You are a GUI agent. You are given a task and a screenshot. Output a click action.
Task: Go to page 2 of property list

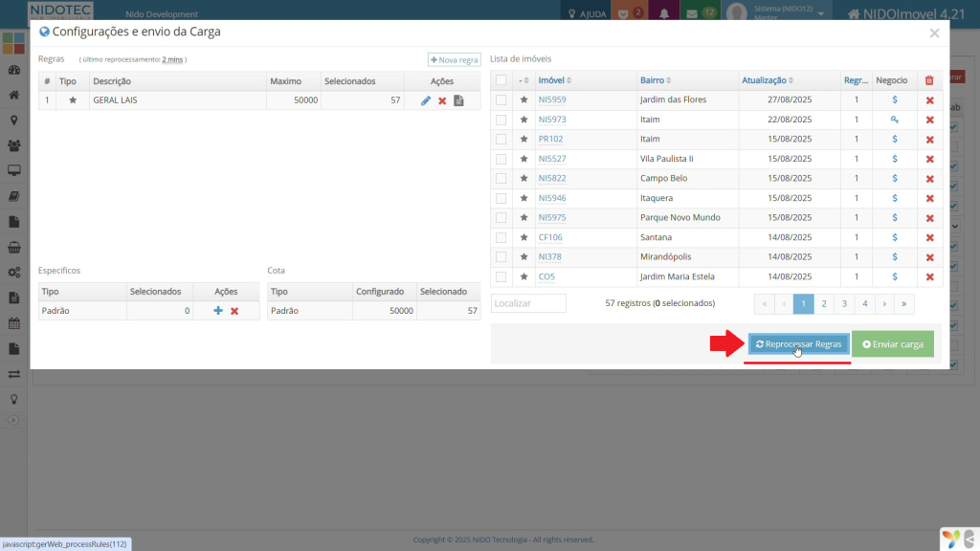click(x=824, y=303)
